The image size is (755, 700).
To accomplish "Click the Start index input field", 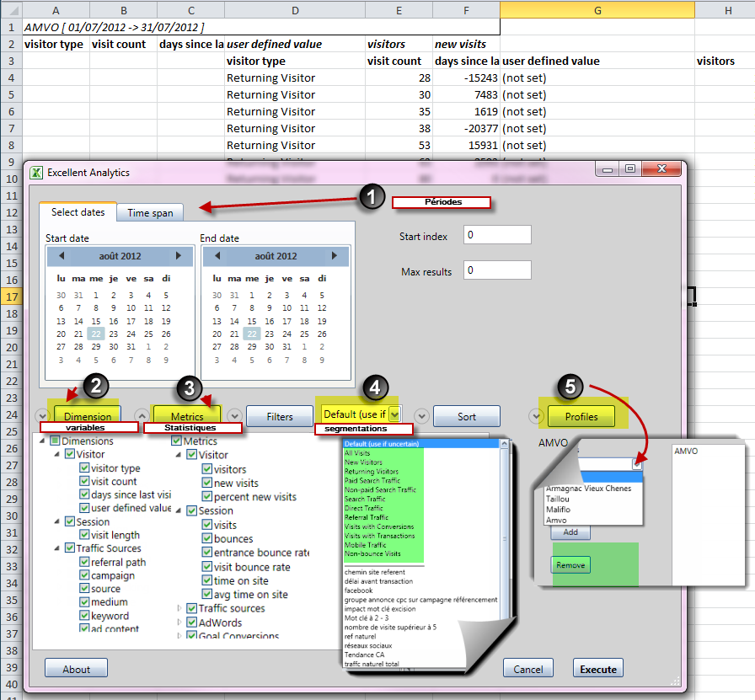I will tap(497, 234).
